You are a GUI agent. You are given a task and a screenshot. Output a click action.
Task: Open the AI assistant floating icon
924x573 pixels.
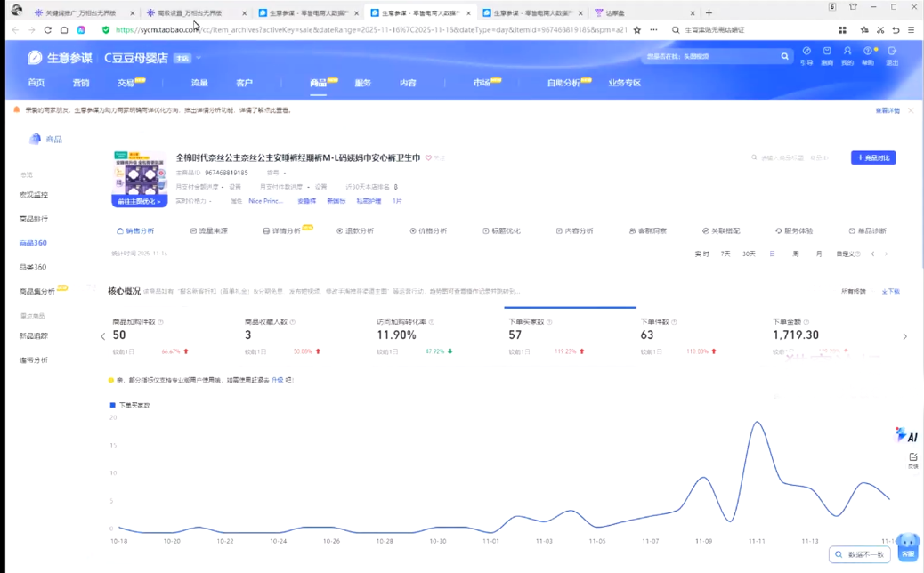(x=906, y=434)
